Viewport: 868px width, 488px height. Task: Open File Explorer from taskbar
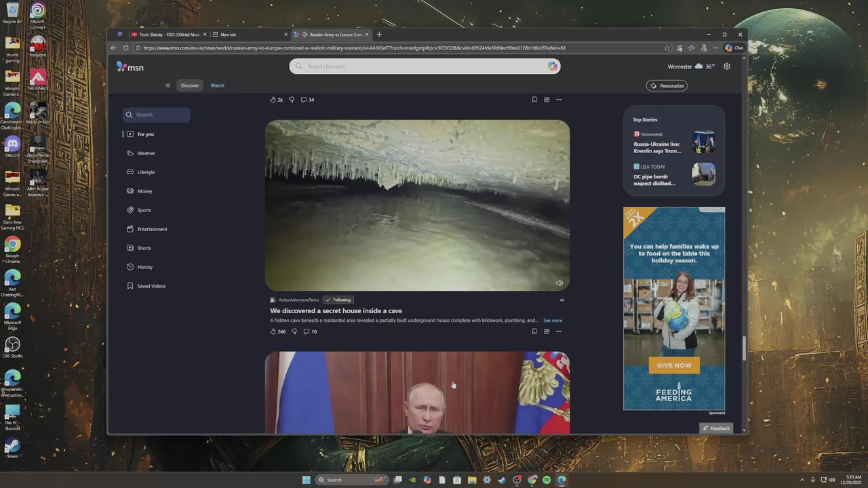472,480
